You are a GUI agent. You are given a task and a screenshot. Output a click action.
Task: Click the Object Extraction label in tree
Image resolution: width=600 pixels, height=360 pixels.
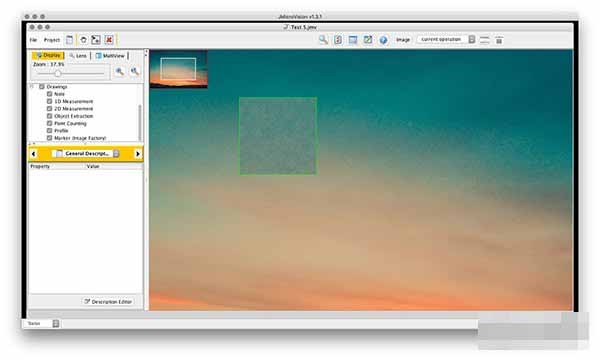tap(73, 116)
